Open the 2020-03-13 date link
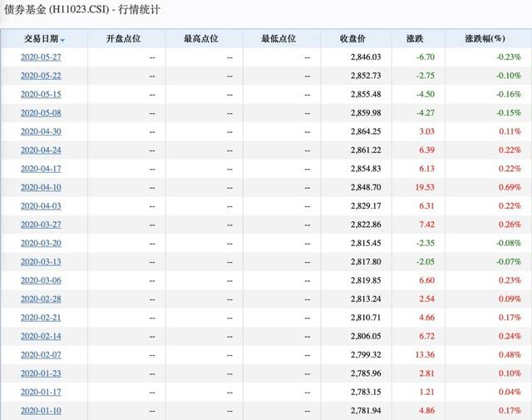 coord(41,262)
